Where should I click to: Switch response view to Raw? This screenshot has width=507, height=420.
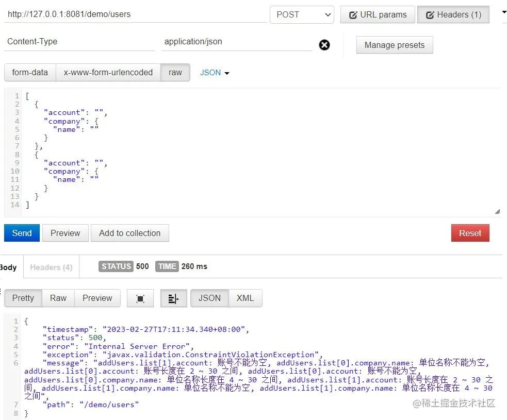tap(58, 298)
